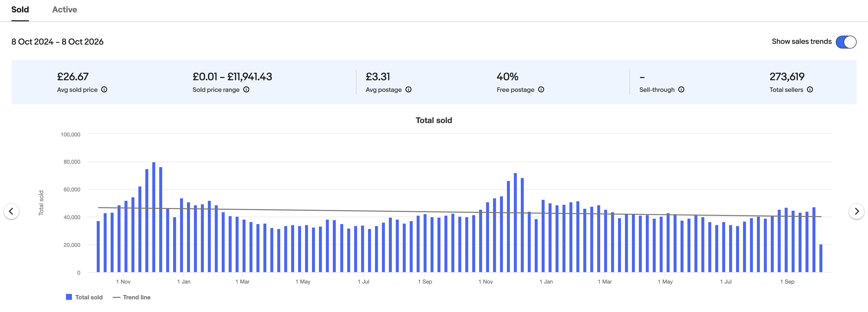This screenshot has width=868, height=312.
Task: Click the grey trend line on the chart
Action: tap(460, 212)
